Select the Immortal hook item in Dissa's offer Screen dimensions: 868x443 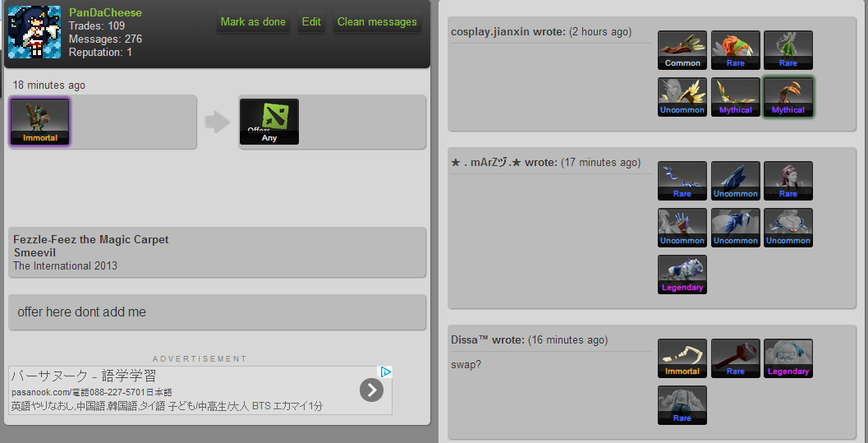682,359
